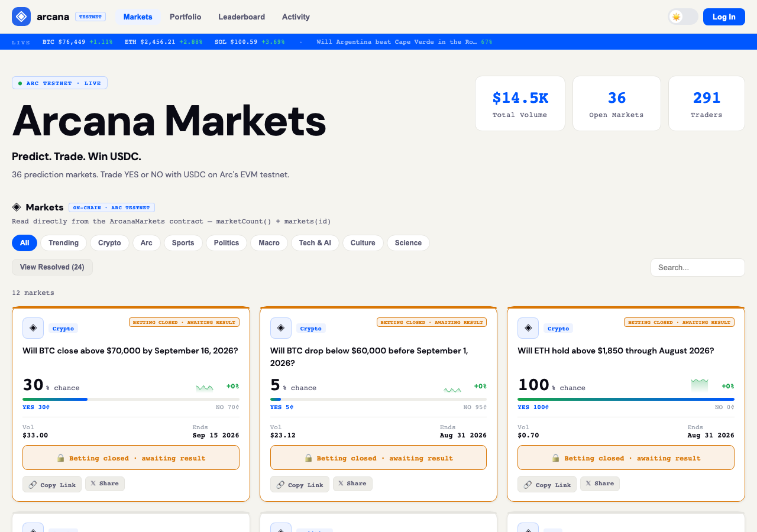Select the Trending category filter
757x532 pixels.
[x=64, y=243]
